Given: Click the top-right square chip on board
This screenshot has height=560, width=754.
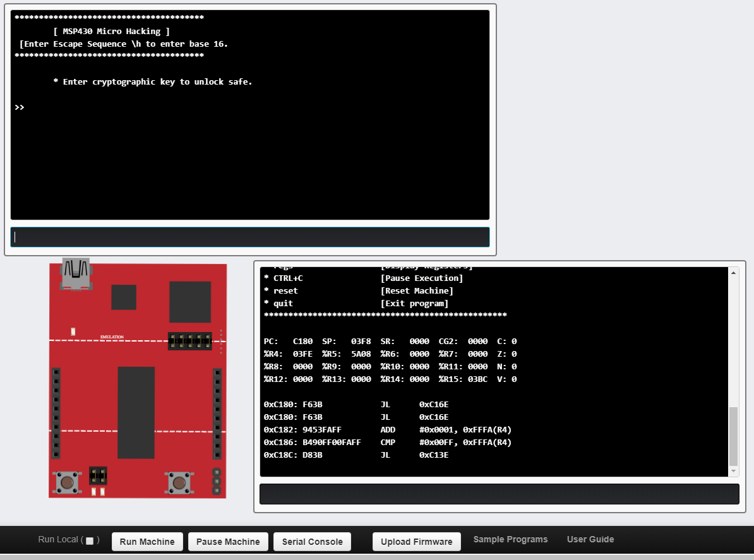Looking at the screenshot, I should 190,302.
